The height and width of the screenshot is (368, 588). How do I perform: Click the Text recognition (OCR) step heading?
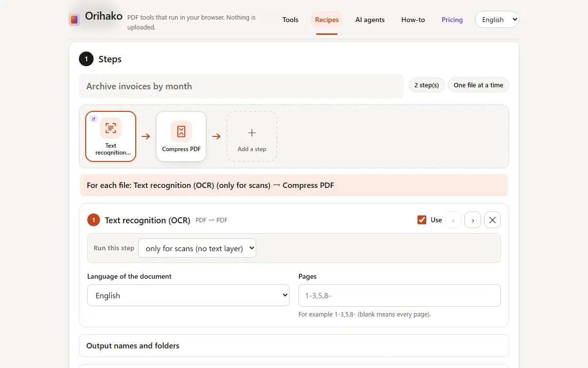[147, 220]
